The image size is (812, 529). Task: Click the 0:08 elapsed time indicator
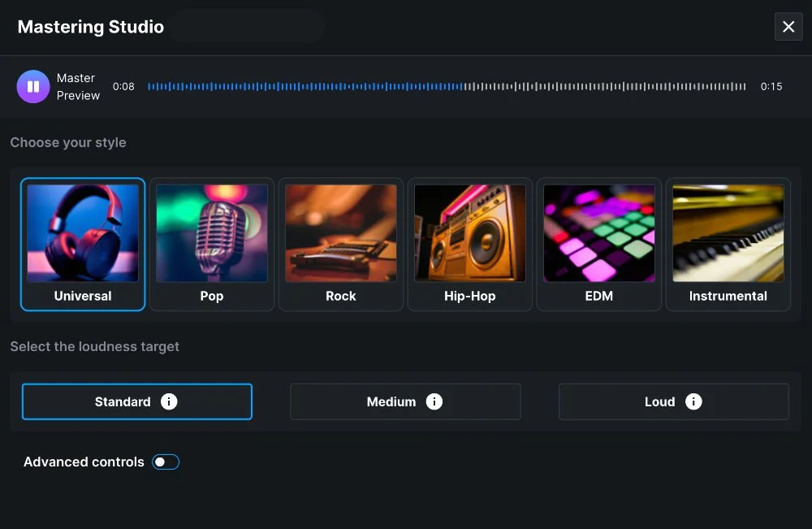pos(123,86)
